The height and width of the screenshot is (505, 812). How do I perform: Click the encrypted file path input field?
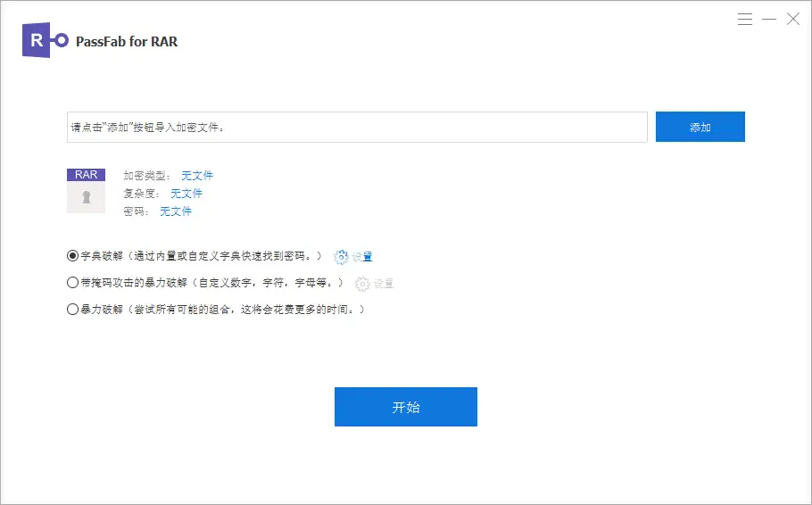(x=357, y=128)
